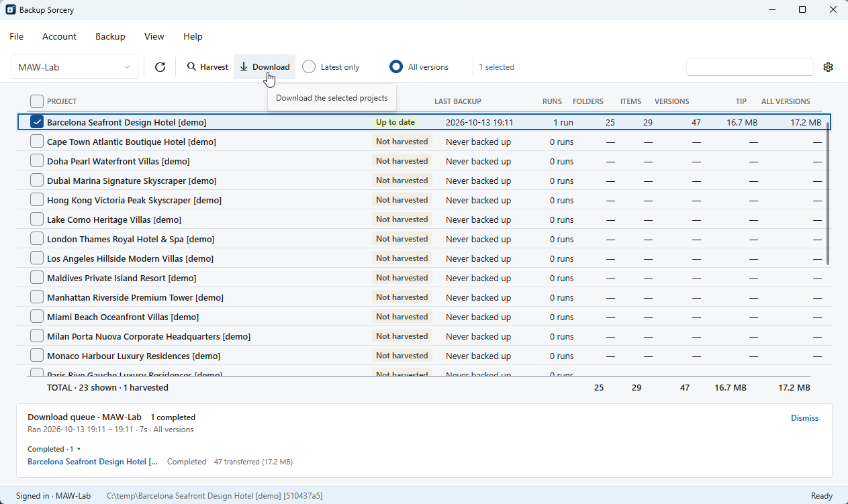Image resolution: width=848 pixels, height=504 pixels.
Task: Sort by the LAST BACKUP column header
Action: click(458, 101)
